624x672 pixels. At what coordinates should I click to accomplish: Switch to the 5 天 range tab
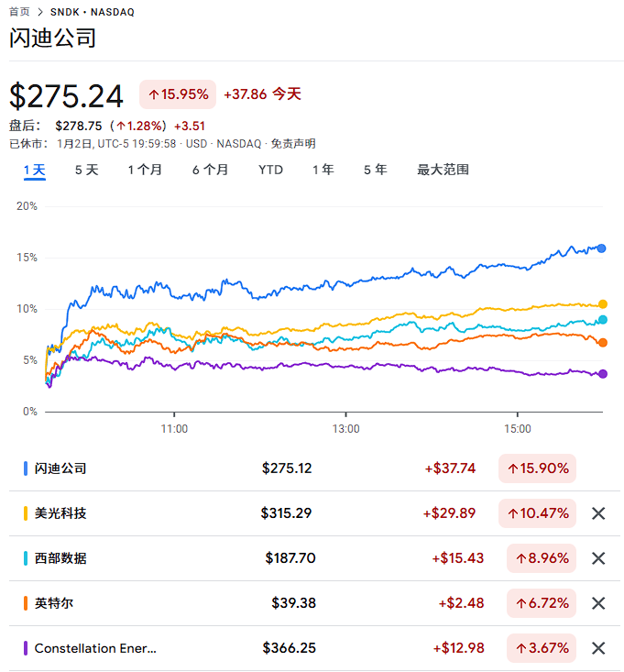[86, 170]
